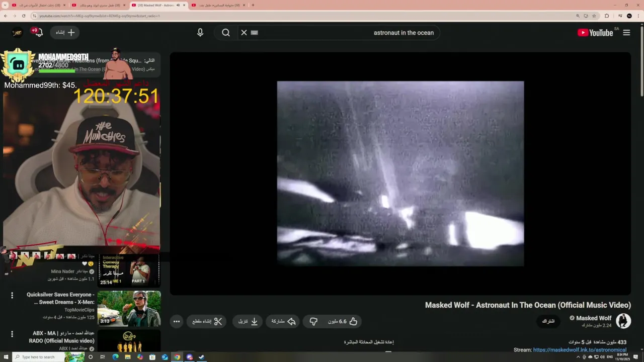Open notifications bell showing 9+
Screen dimensions: 644x362
pyautogui.click(x=37, y=32)
